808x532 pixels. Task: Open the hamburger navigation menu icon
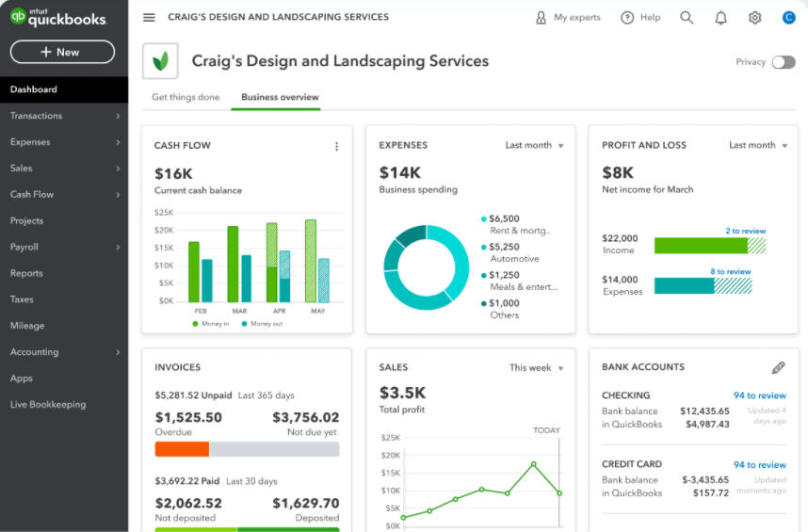click(x=149, y=18)
